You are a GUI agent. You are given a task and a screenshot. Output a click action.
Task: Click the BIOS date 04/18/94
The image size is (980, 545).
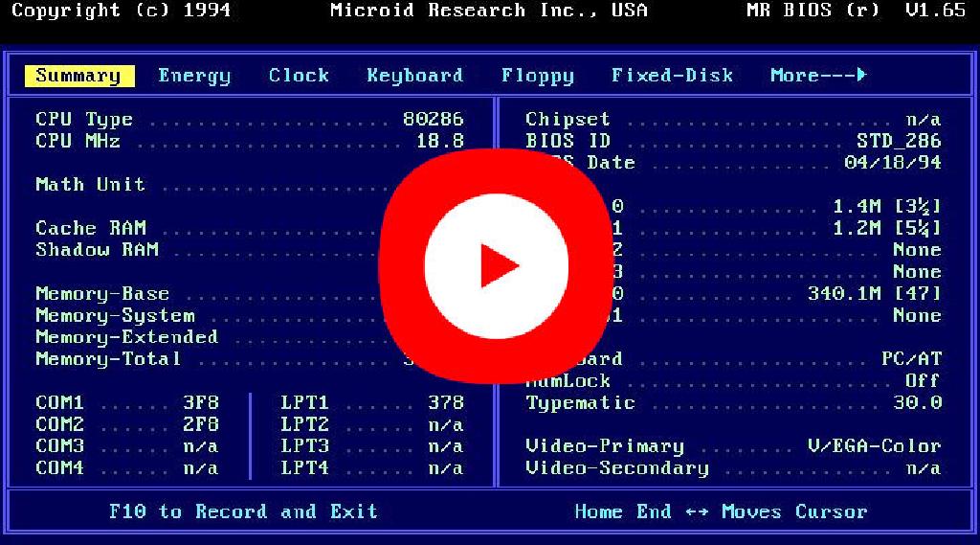(x=893, y=163)
